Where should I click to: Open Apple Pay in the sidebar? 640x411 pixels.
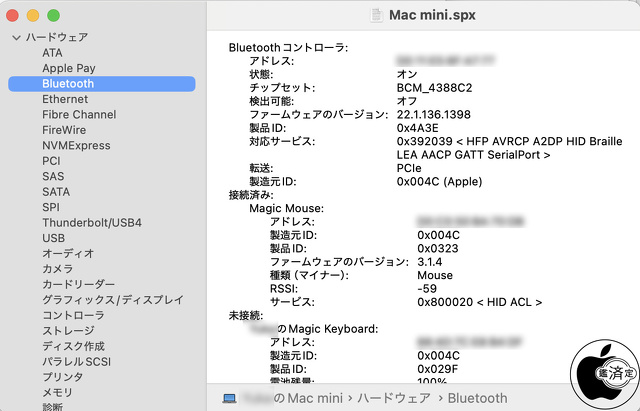(69, 68)
